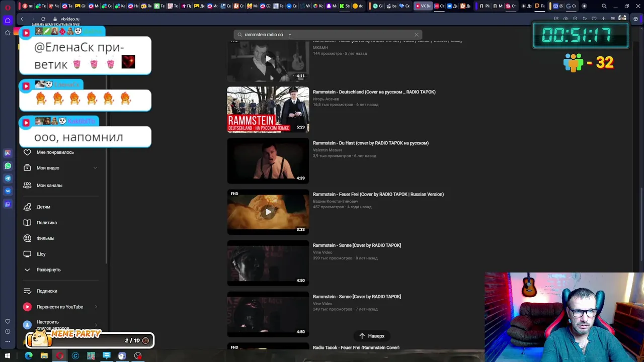Play the Sonne thumbnail with 399 тыс views
The width and height of the screenshot is (644, 362).
tap(268, 263)
